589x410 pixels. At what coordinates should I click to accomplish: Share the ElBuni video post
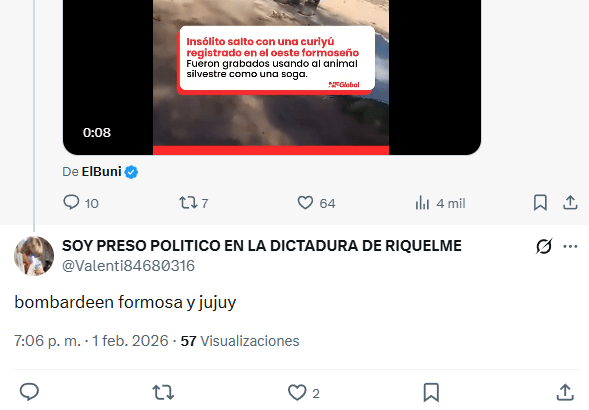570,203
